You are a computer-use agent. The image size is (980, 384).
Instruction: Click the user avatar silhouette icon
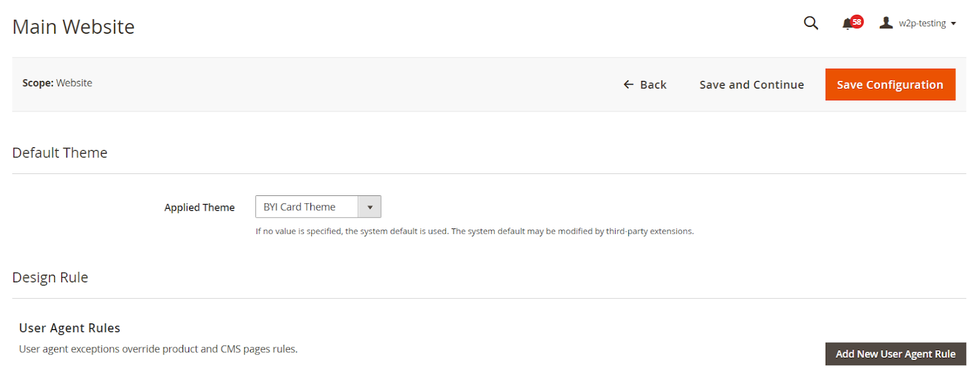(886, 23)
